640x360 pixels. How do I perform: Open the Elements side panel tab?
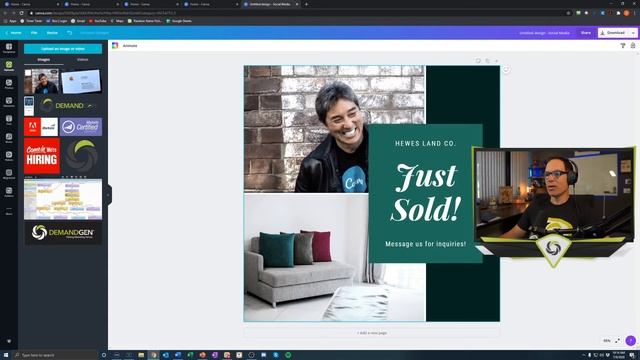pyautogui.click(x=9, y=102)
